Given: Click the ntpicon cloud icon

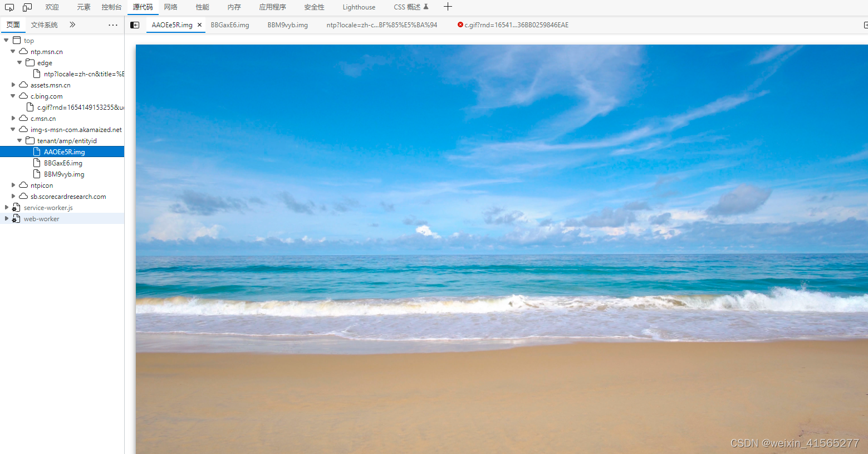Looking at the screenshot, I should 23,185.
